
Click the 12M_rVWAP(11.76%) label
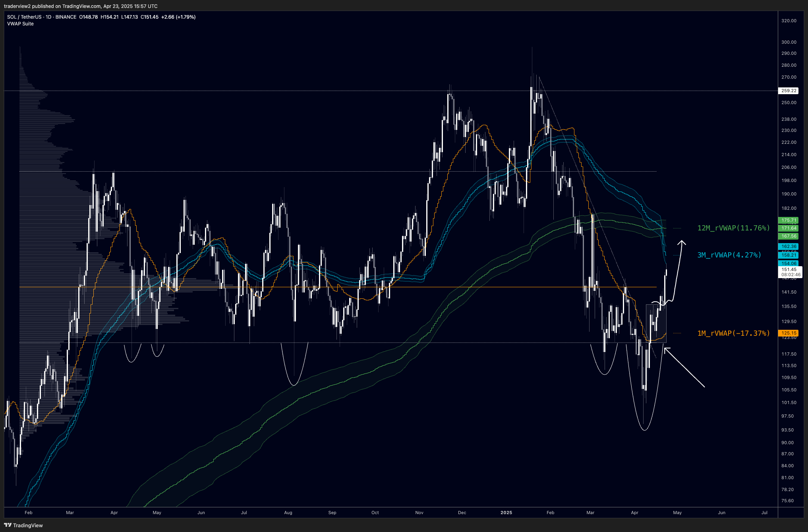click(733, 228)
